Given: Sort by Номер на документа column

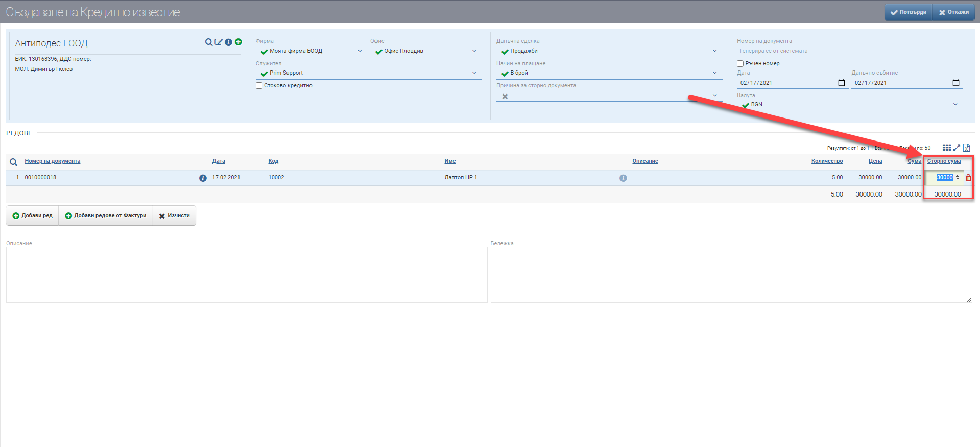Looking at the screenshot, I should pos(53,161).
